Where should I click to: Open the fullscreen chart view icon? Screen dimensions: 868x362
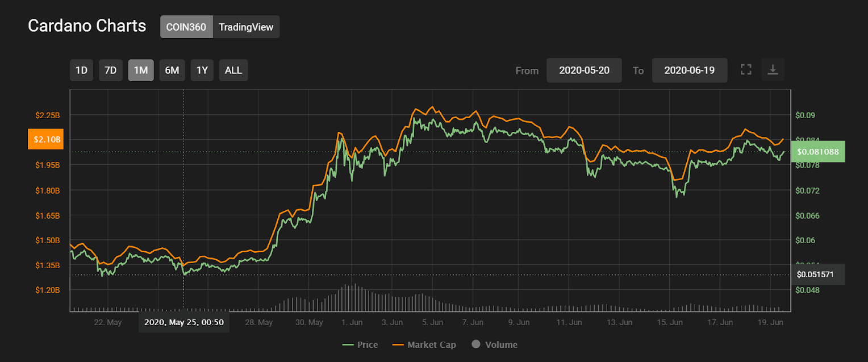tap(746, 70)
